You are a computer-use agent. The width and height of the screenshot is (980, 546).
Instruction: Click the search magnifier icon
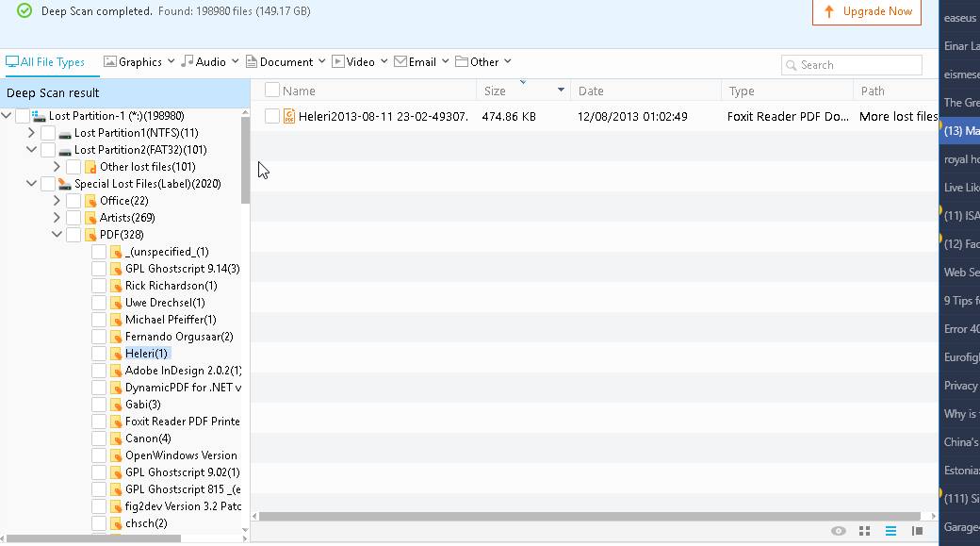click(x=792, y=65)
